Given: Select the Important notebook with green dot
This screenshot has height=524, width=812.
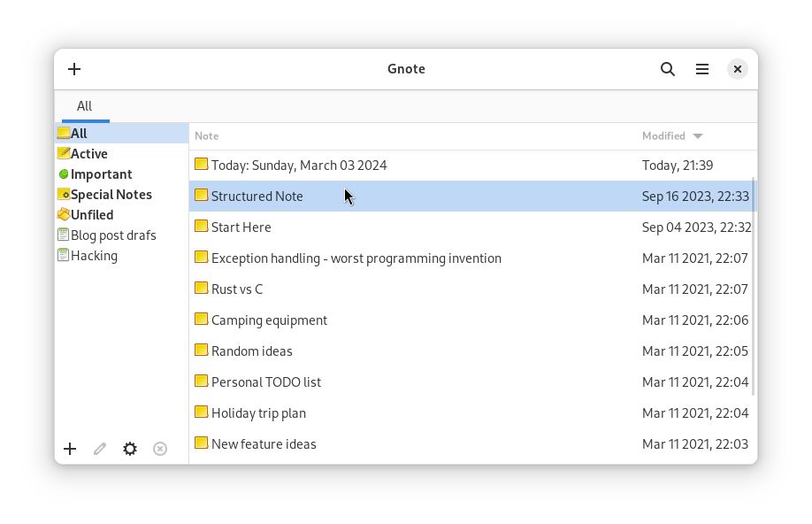Looking at the screenshot, I should click(101, 174).
